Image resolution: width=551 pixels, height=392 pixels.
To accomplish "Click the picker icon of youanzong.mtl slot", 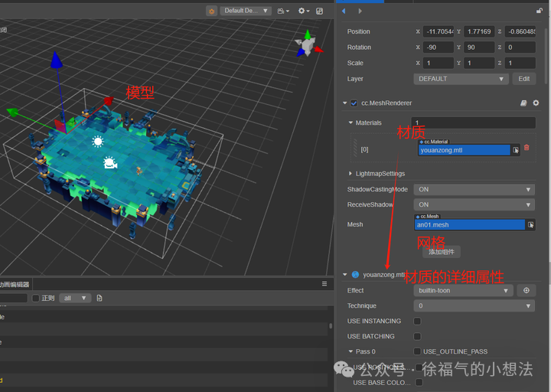I will (516, 150).
